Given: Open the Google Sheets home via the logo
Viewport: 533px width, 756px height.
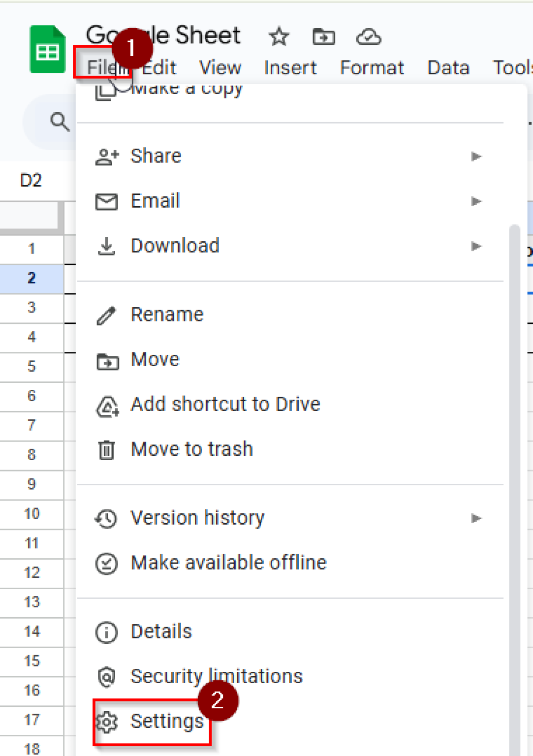Looking at the screenshot, I should [x=47, y=49].
